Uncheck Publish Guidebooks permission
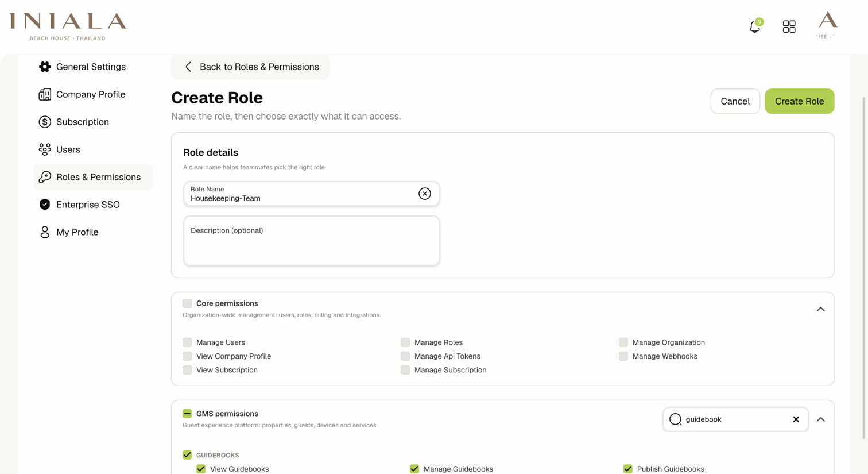The image size is (868, 474). 628,469
